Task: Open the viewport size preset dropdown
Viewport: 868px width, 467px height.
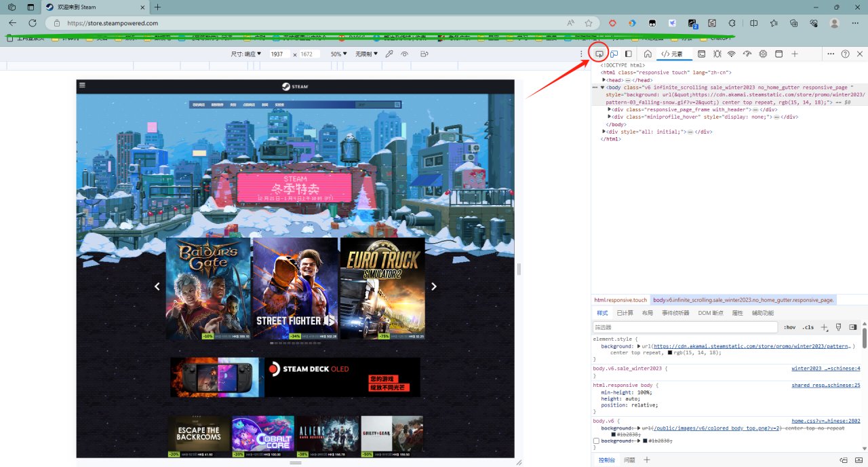Action: click(x=246, y=54)
